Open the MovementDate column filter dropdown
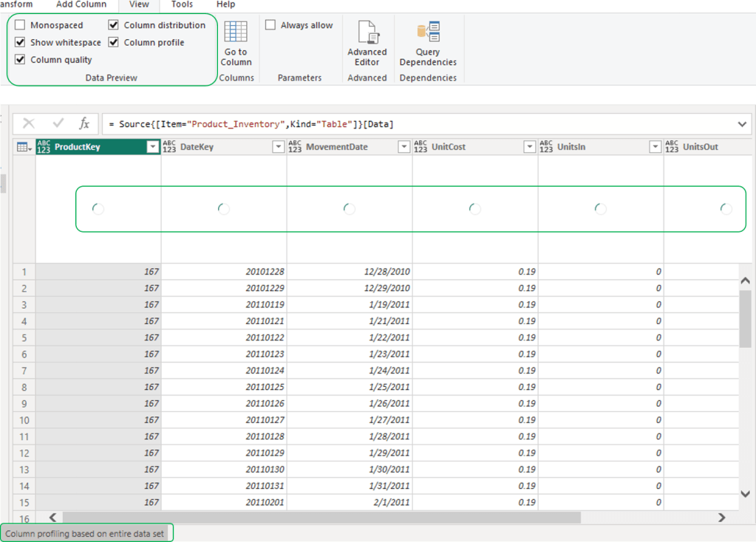The height and width of the screenshot is (542, 756). [x=403, y=147]
